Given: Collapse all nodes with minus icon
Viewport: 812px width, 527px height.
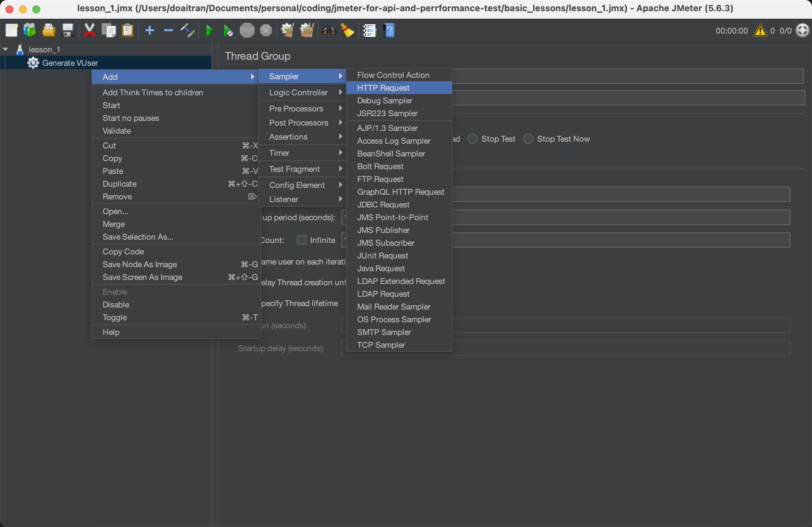Looking at the screenshot, I should click(x=169, y=30).
